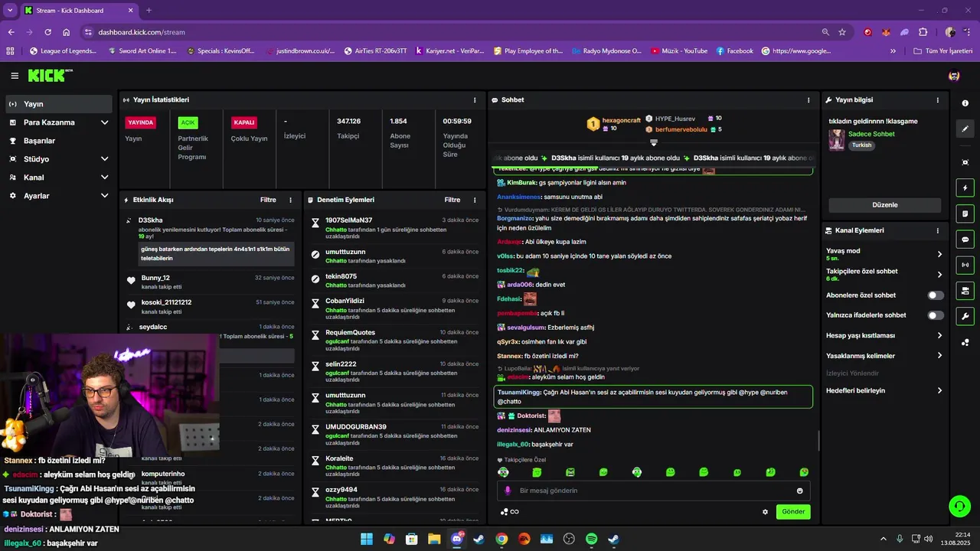Open the Denetim Eylemleri three-dot menu
The height and width of the screenshot is (551, 980).
[x=475, y=200]
